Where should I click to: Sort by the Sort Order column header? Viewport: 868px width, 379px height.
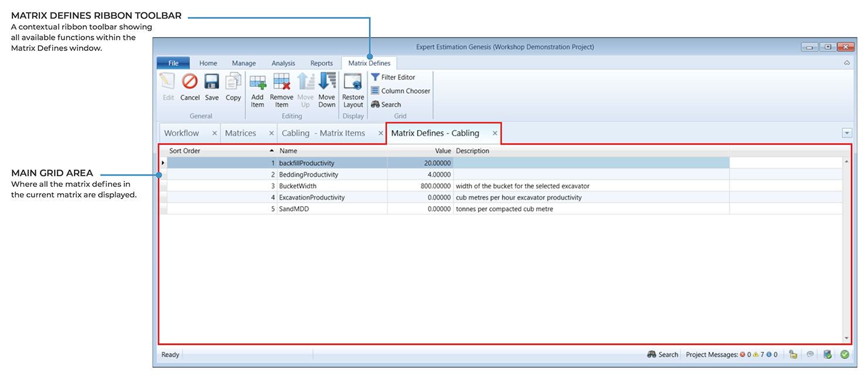click(217, 151)
